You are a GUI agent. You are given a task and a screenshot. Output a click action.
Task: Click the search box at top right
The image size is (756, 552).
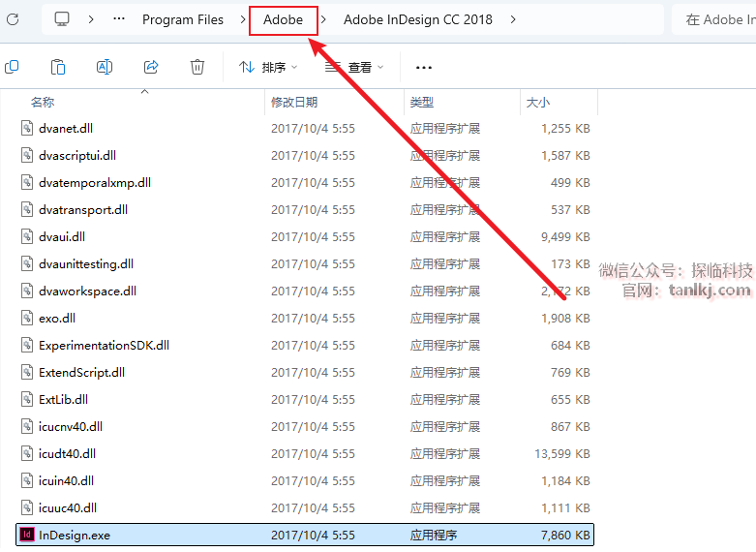coord(716,19)
